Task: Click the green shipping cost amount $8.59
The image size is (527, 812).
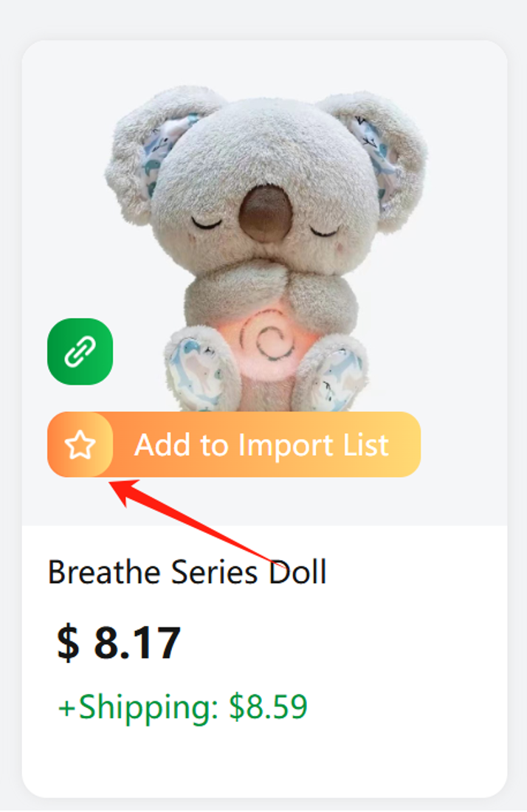Action: click(269, 706)
